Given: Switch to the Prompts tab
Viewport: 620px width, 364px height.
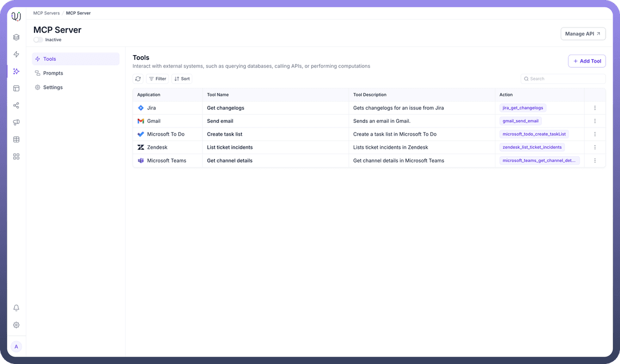Looking at the screenshot, I should [x=53, y=73].
